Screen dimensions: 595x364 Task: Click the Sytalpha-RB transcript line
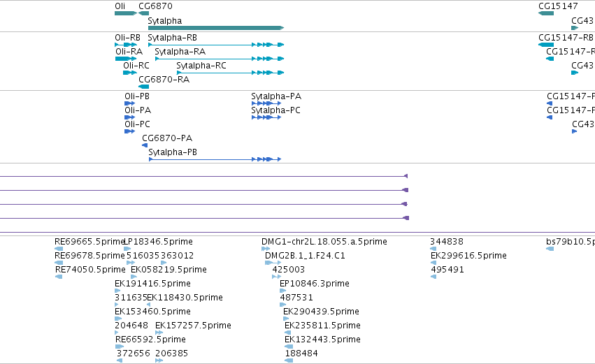[216, 45]
